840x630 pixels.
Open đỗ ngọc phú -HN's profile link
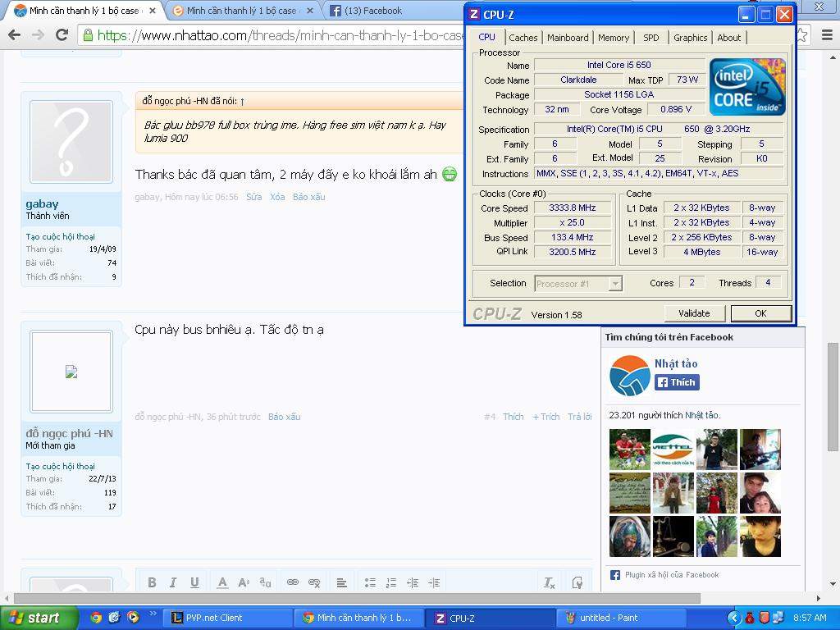click(x=69, y=433)
